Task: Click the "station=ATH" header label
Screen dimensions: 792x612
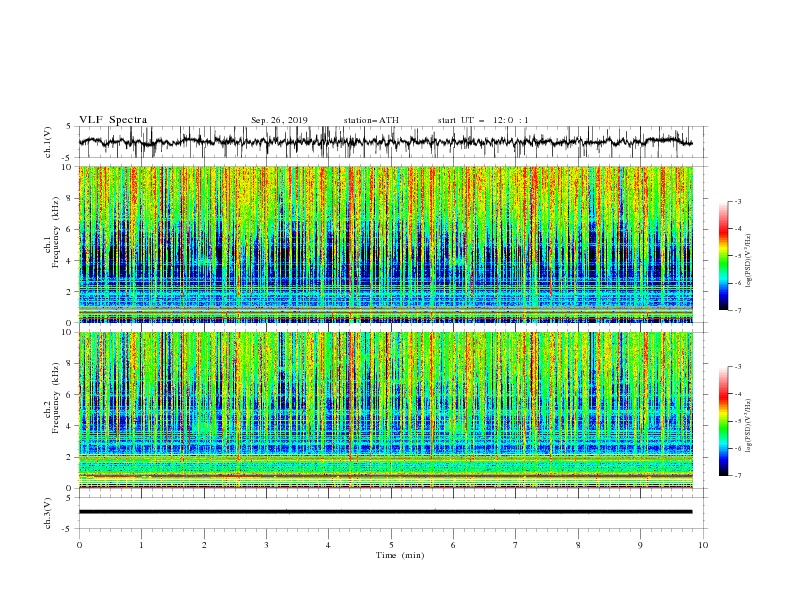Action: click(x=371, y=120)
